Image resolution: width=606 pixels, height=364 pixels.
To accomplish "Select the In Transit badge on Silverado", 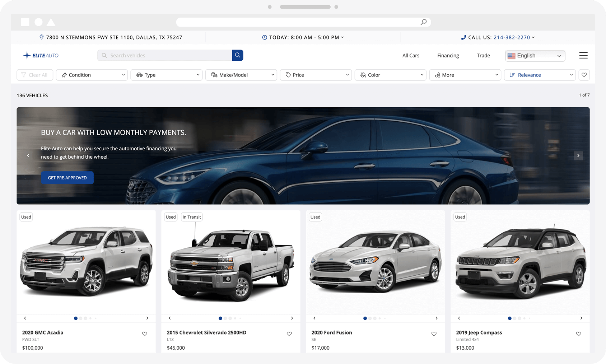I will pyautogui.click(x=192, y=217).
